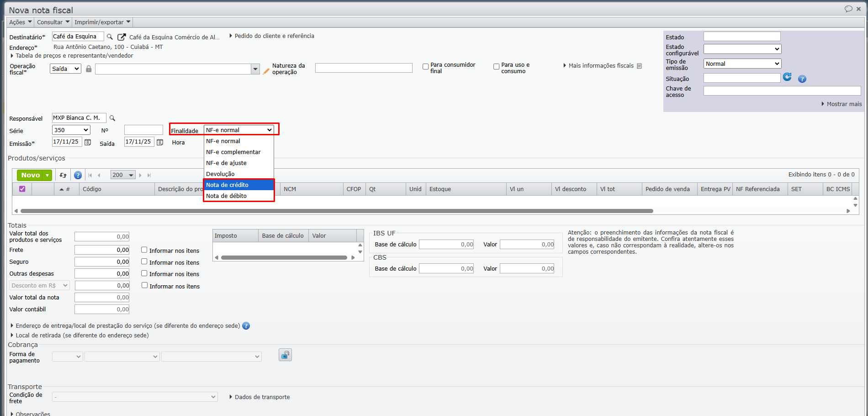The image size is (868, 416).
Task: Select Nota de débito in Finalidade list
Action: 239,196
